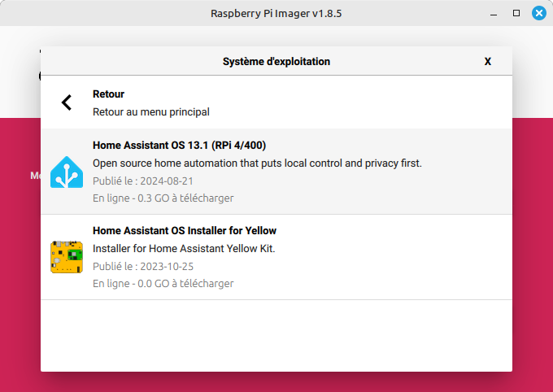Select Home Assistant OS 13.1 (RPi 4/400)
553x392 pixels.
click(x=276, y=172)
